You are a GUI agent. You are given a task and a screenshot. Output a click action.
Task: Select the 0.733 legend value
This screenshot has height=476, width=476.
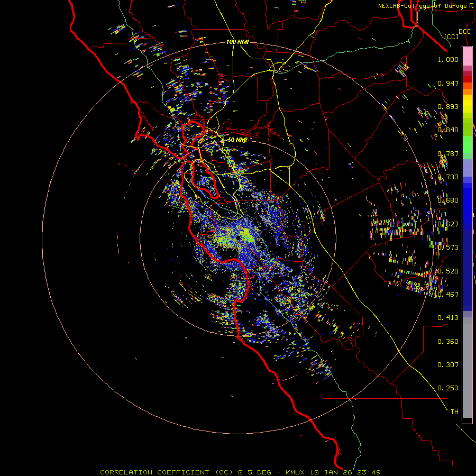[448, 177]
